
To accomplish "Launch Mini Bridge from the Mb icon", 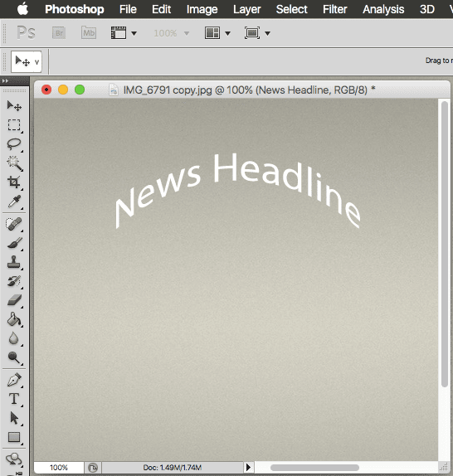I will pyautogui.click(x=89, y=33).
